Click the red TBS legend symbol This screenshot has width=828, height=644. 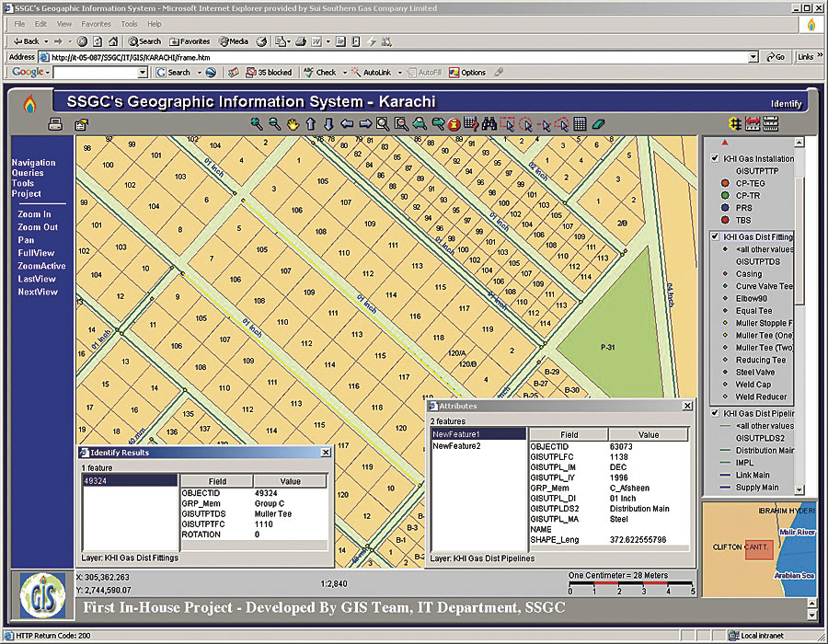[x=726, y=220]
